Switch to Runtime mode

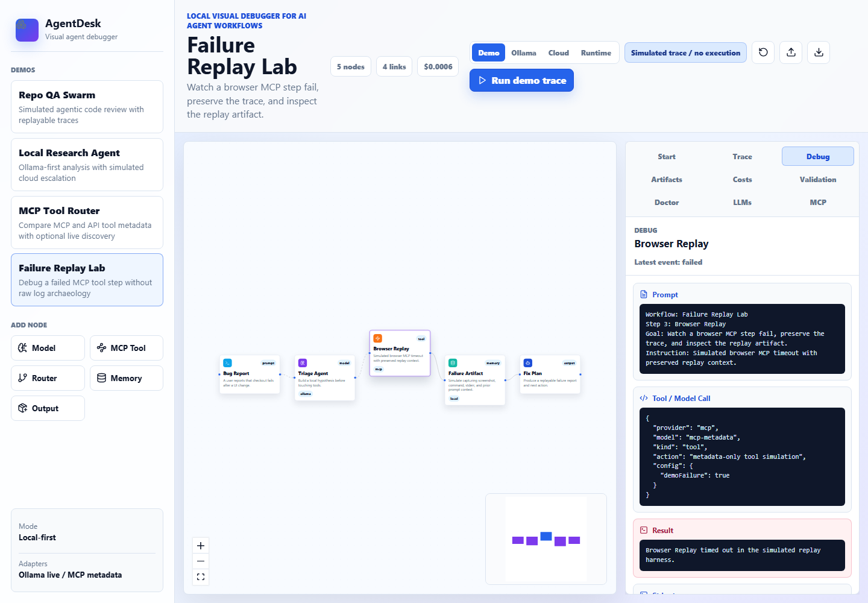[x=596, y=53]
